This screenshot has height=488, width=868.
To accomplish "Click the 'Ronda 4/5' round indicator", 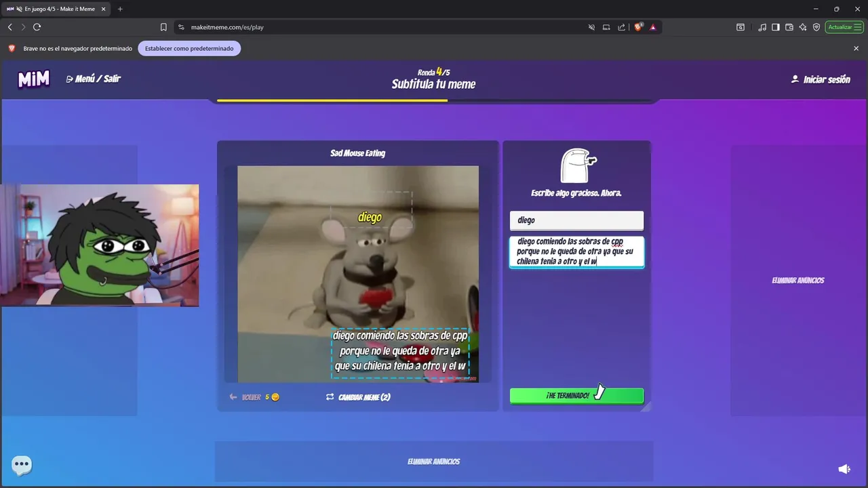I will click(x=434, y=72).
